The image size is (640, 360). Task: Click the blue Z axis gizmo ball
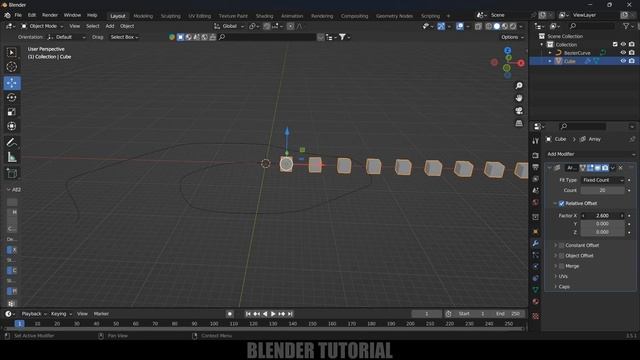[507, 50]
